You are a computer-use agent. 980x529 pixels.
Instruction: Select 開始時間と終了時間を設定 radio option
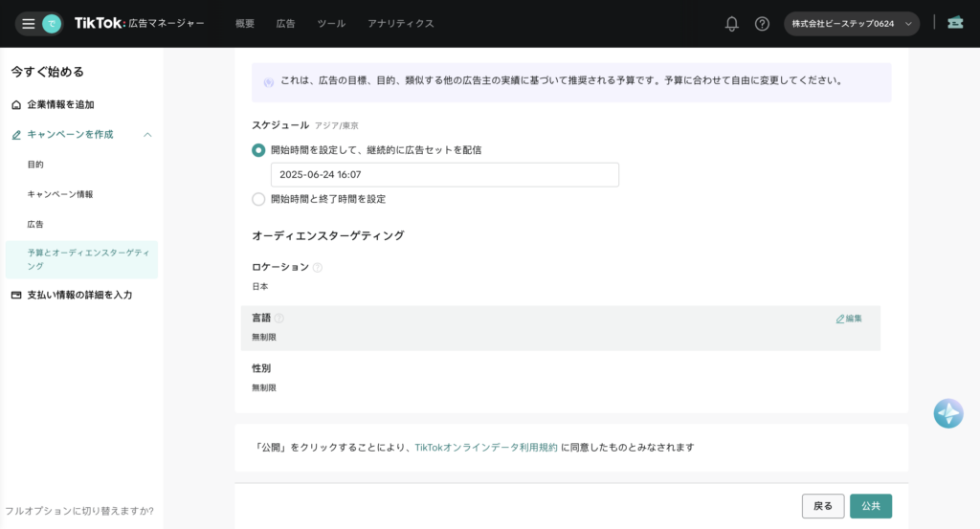(258, 199)
